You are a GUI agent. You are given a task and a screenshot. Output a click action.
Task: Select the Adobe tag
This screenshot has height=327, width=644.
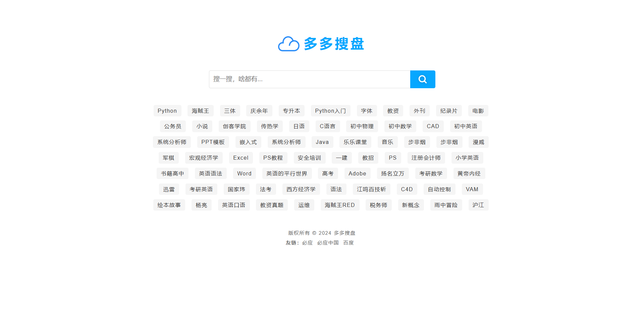click(x=357, y=173)
